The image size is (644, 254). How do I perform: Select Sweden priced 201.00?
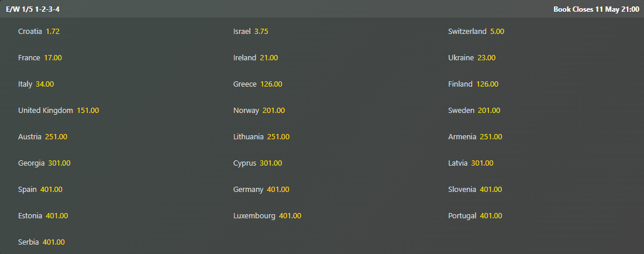click(x=474, y=110)
